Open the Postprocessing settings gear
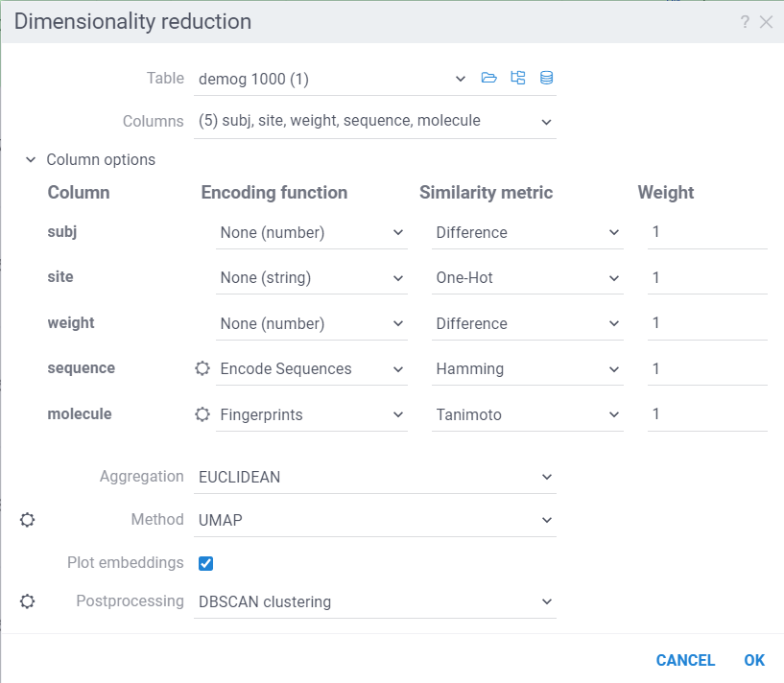Screen dimensions: 784x683 [27, 601]
